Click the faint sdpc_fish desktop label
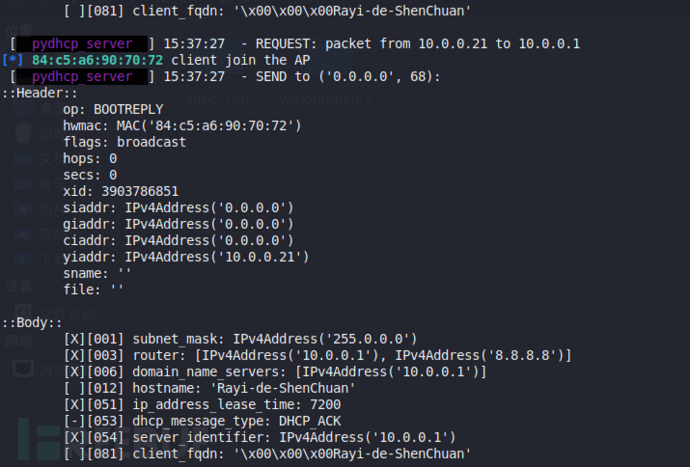The height and width of the screenshot is (467, 690). [218, 99]
